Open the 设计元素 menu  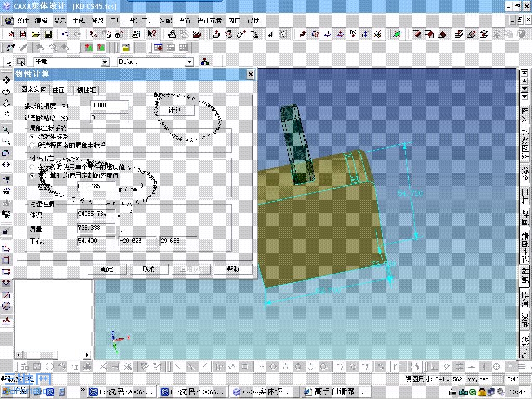tap(209, 20)
